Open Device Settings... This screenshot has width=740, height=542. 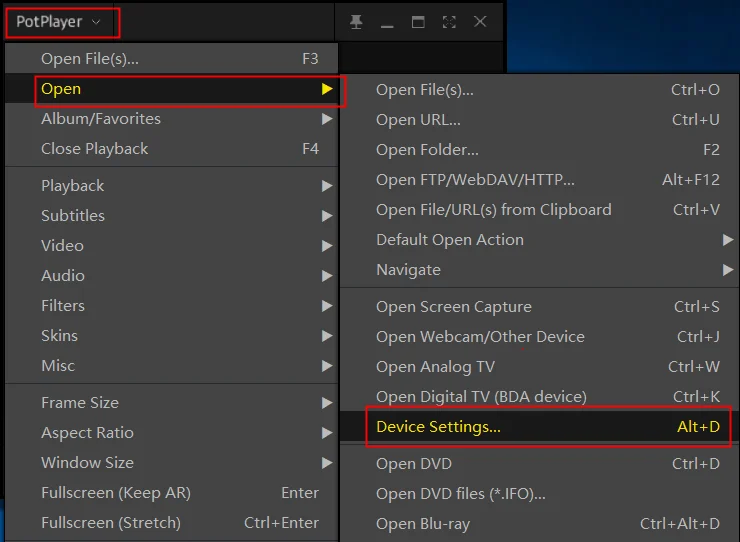(539, 427)
